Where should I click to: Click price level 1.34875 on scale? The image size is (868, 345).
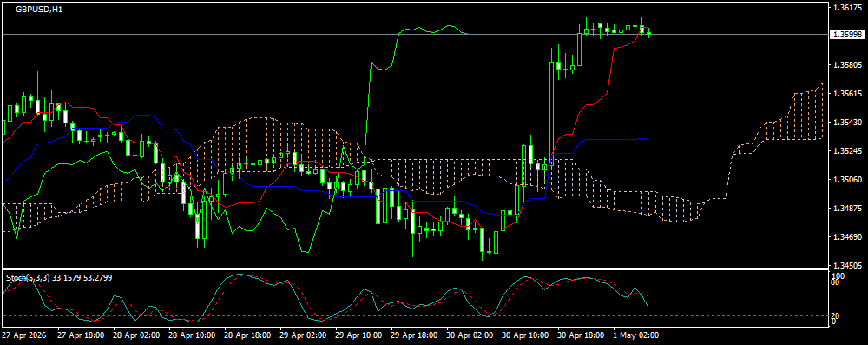tap(847, 209)
